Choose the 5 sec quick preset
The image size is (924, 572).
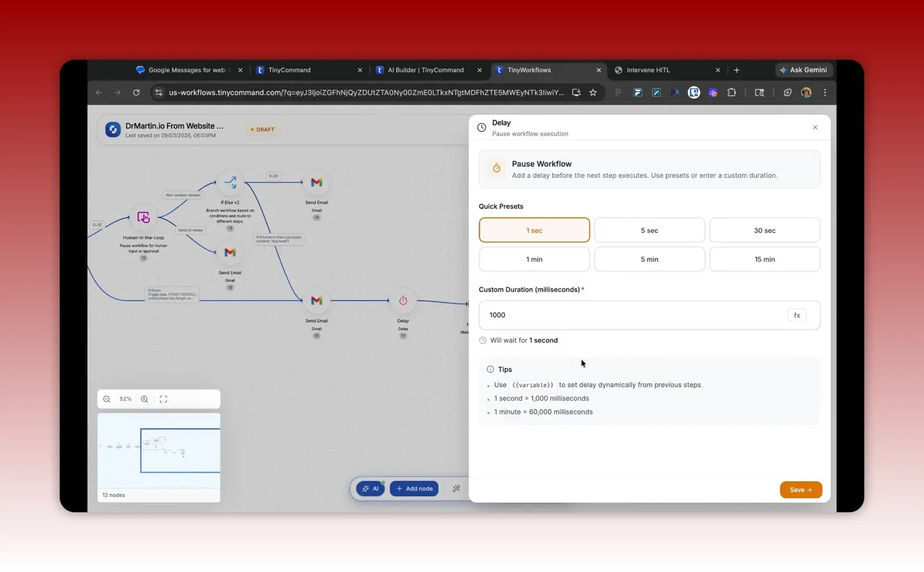[x=649, y=230]
